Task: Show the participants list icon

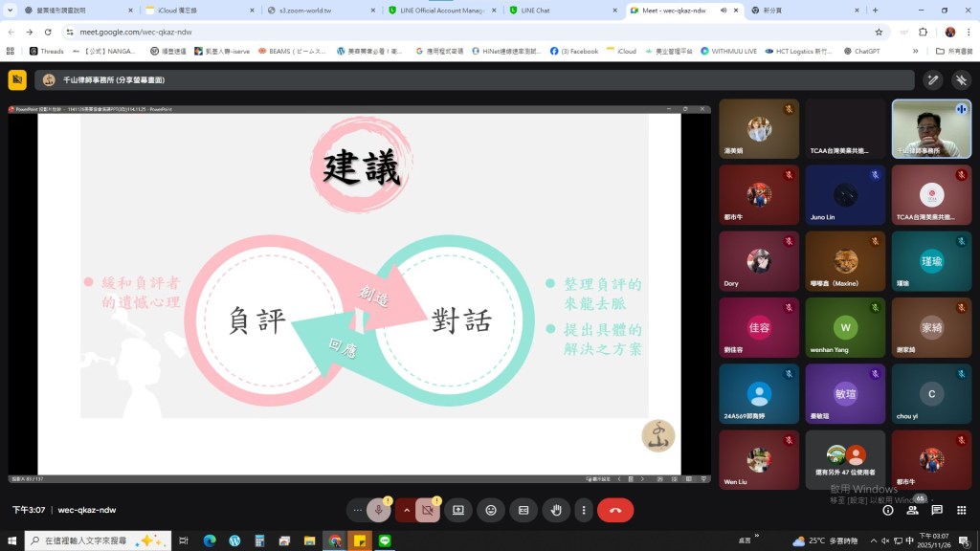Action: tap(912, 510)
